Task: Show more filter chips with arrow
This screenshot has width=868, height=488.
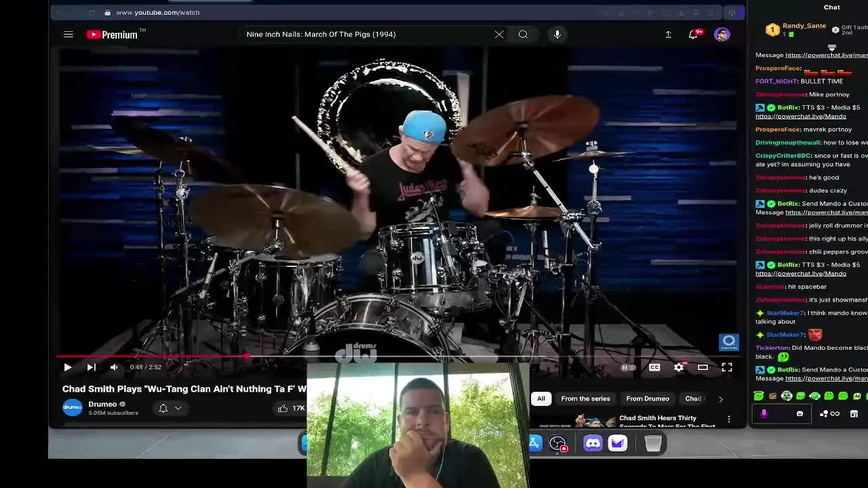Action: pos(720,399)
